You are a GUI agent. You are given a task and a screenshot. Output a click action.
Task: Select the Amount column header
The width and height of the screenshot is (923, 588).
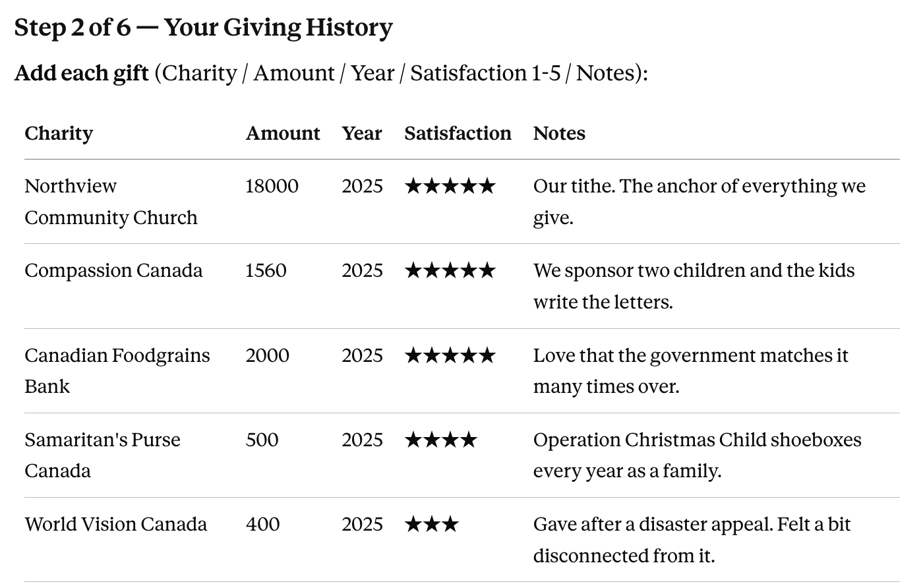coord(283,134)
